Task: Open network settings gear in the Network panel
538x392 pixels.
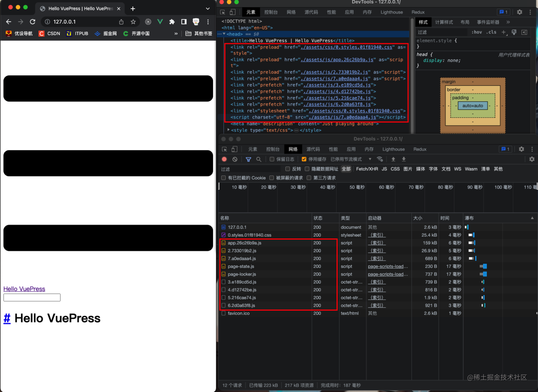Action: click(532, 159)
